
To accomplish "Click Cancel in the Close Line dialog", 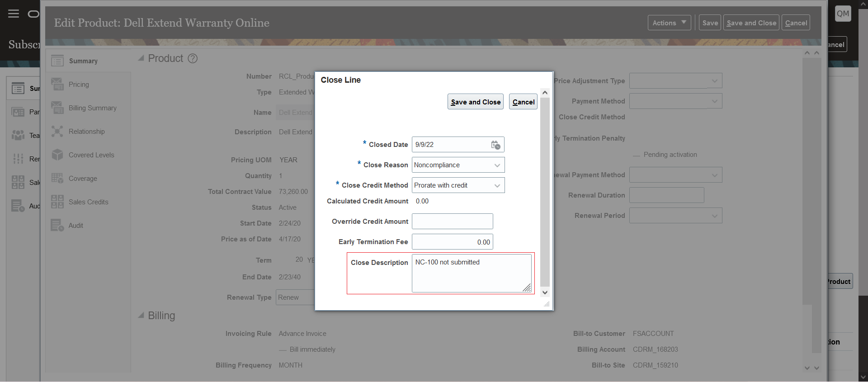I will point(524,102).
